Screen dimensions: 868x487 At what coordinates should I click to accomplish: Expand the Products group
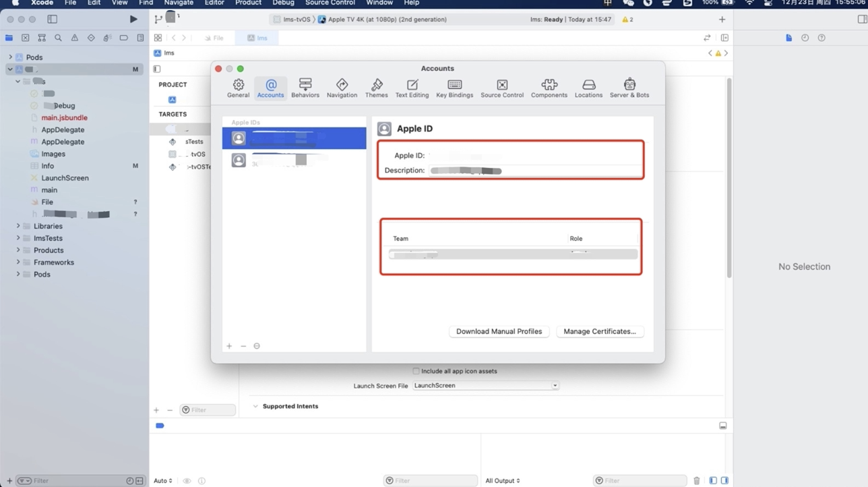18,250
